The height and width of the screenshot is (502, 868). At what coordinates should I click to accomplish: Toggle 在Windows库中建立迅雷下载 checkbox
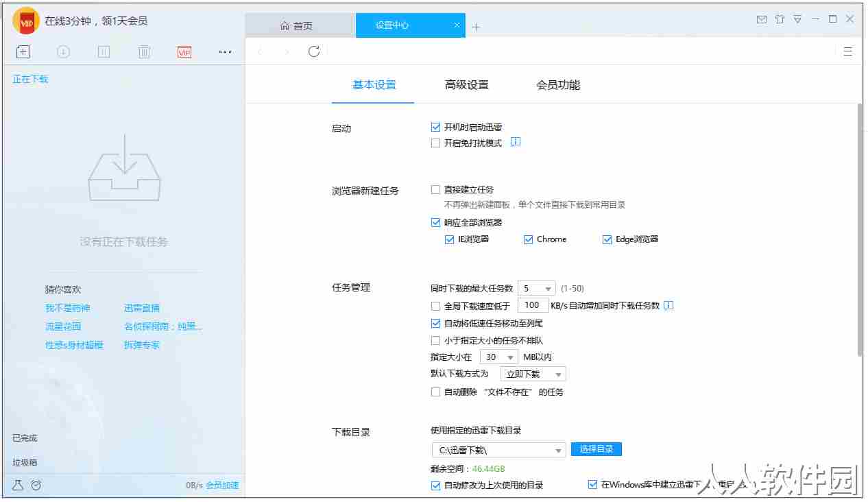point(593,485)
